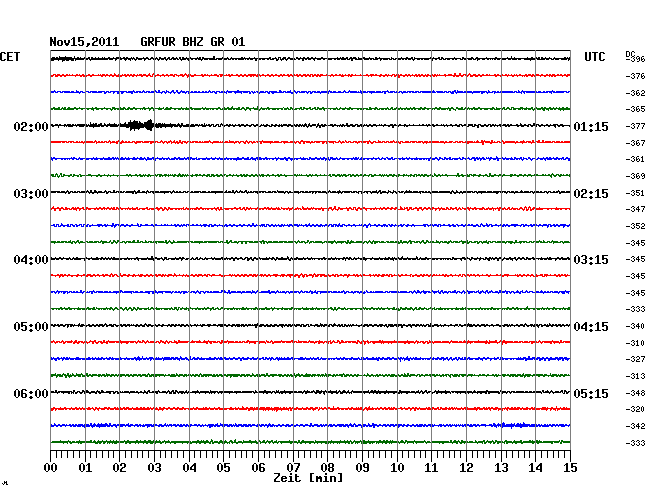The height and width of the screenshot is (494, 650).
Task: Select the 04:00 CET time label
Action: click(x=31, y=260)
